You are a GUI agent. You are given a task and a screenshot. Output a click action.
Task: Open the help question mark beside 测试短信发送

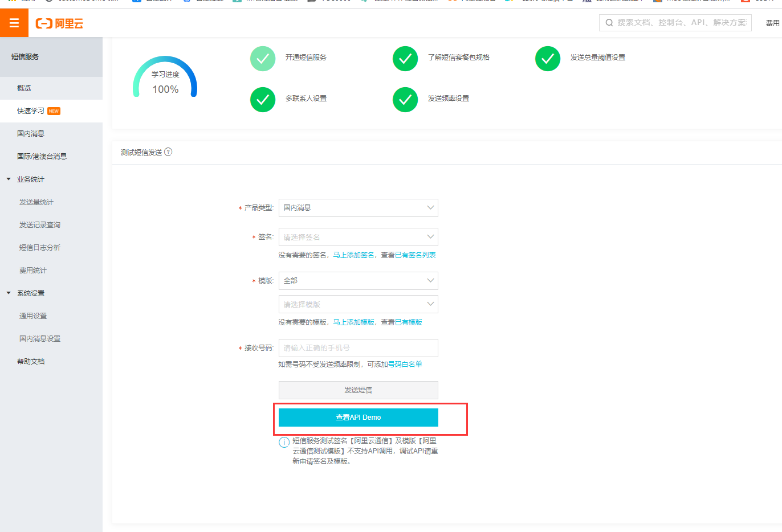[169, 152]
